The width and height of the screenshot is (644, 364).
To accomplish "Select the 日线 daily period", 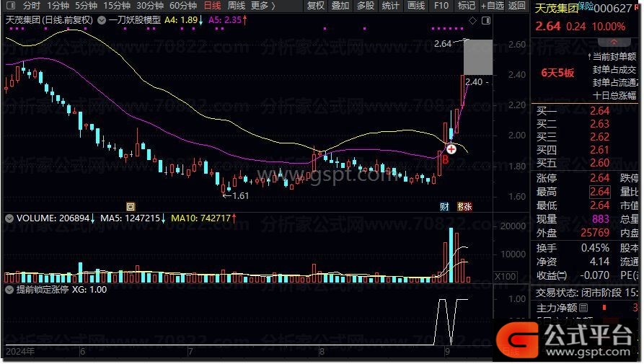I will tap(212, 6).
